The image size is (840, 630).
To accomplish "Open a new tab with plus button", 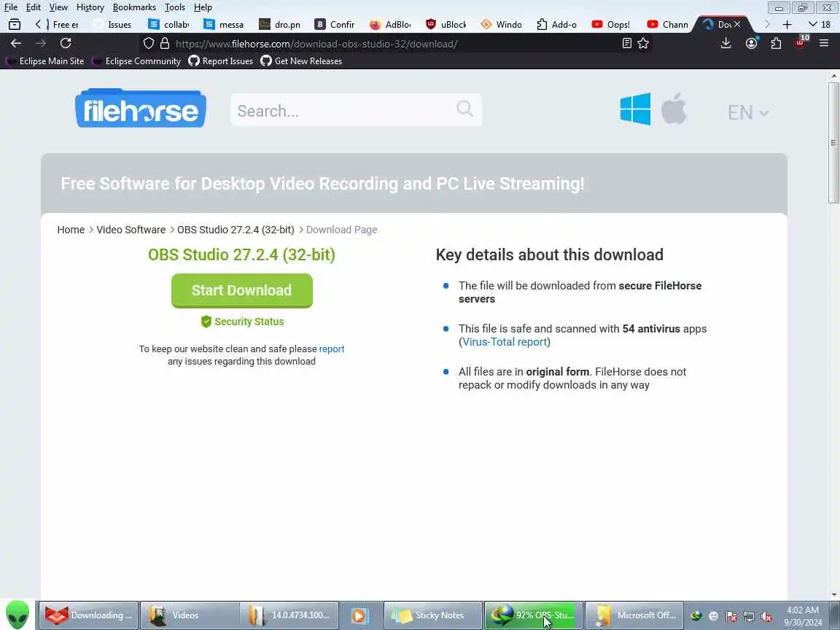I will [x=787, y=24].
